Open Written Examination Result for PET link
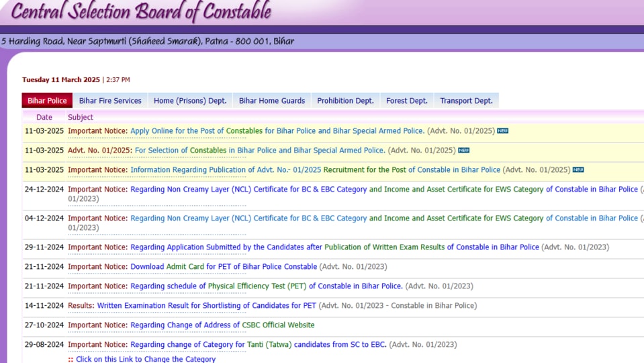 206,305
